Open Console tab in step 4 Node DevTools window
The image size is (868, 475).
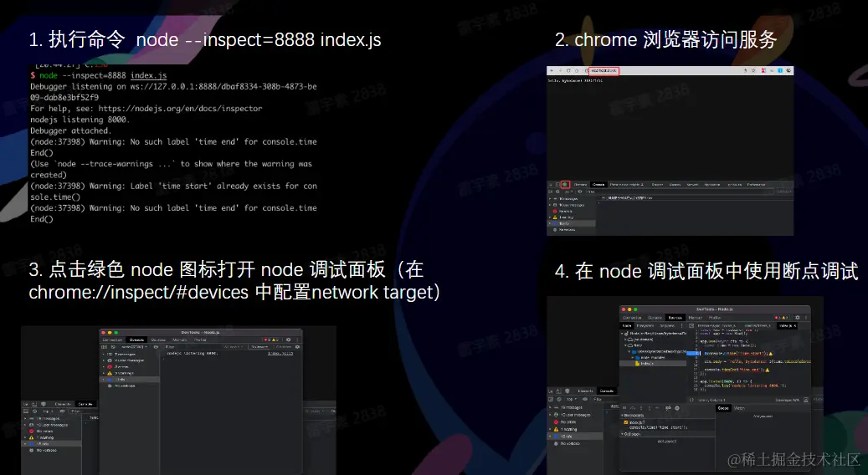pos(655,318)
